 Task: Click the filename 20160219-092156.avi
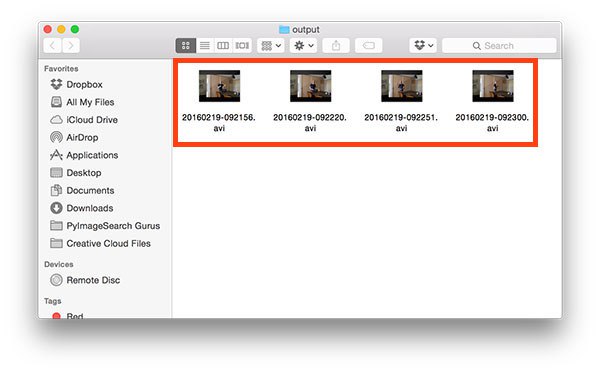click(x=219, y=122)
